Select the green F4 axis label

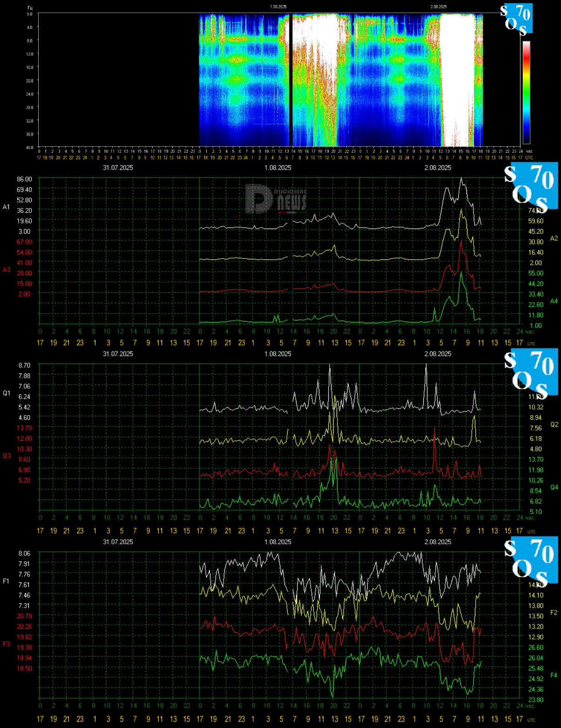[554, 675]
